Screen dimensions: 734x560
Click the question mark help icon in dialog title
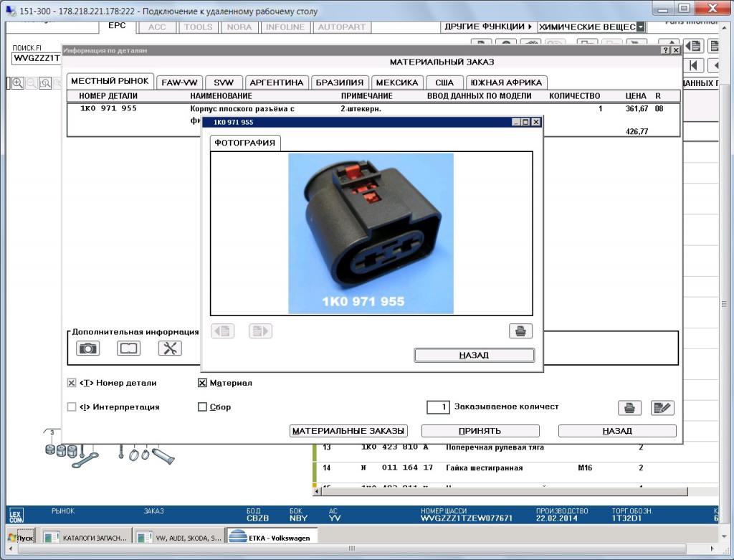pyautogui.click(x=665, y=51)
